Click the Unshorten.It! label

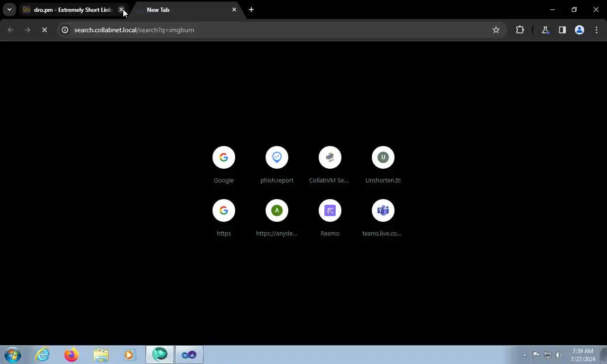click(383, 180)
